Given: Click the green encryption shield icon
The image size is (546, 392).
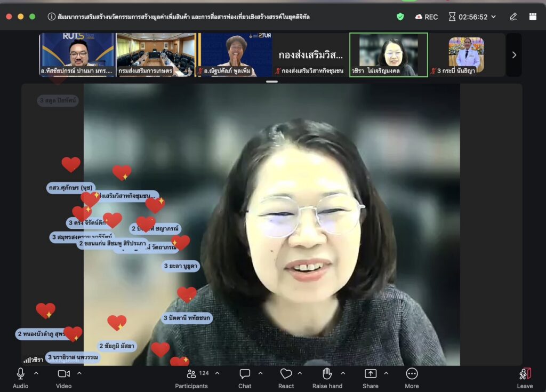Looking at the screenshot, I should point(400,17).
